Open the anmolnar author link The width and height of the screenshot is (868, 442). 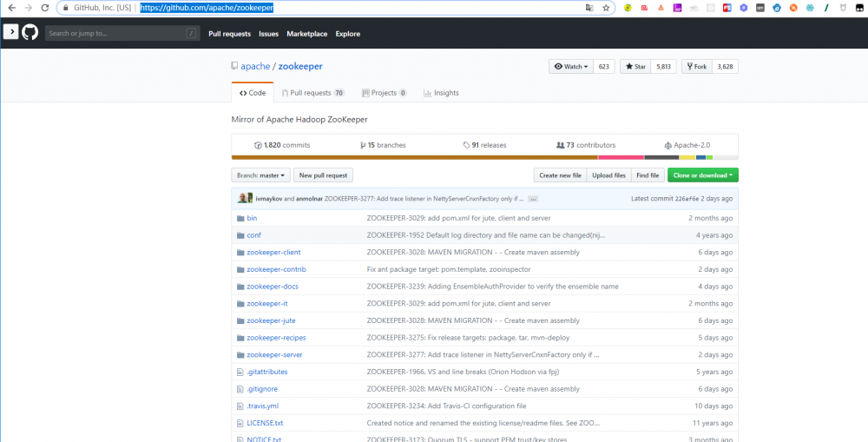(x=309, y=198)
